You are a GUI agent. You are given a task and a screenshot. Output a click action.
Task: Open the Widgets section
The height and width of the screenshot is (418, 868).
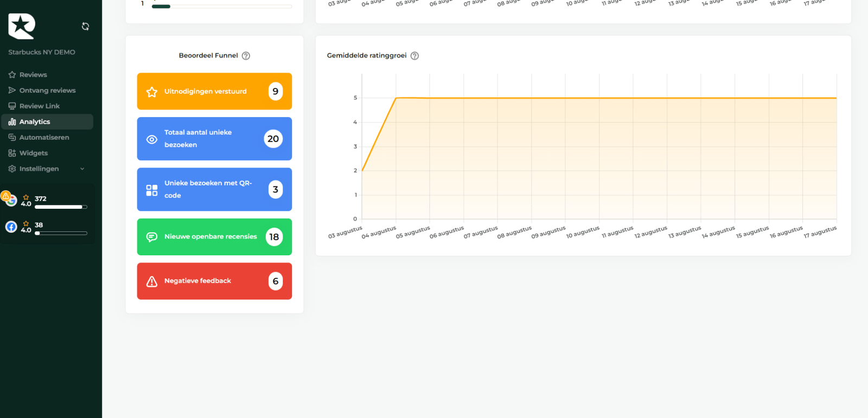pyautogui.click(x=47, y=153)
